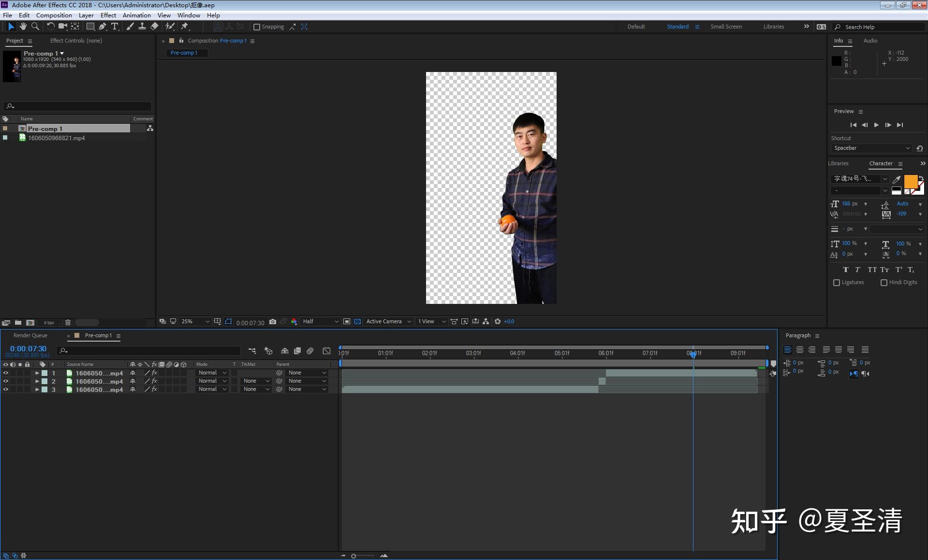Switch to the Audio panel tab
Viewport: 928px width, 560px height.
870,41
